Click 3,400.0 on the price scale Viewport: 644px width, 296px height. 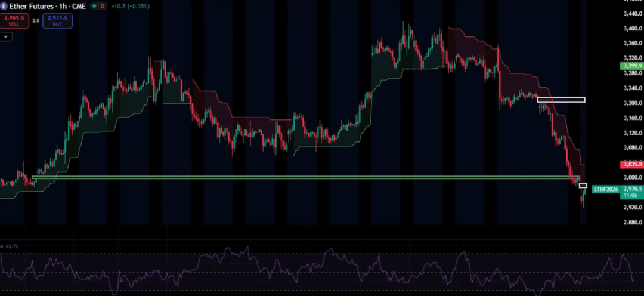631,29
